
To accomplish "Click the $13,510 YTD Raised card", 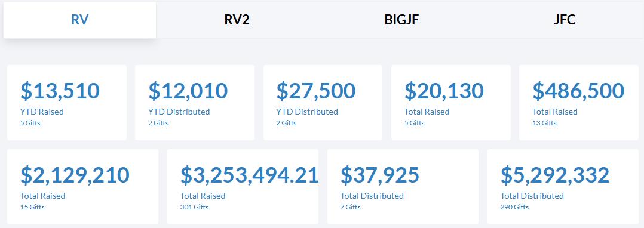I will point(67,103).
